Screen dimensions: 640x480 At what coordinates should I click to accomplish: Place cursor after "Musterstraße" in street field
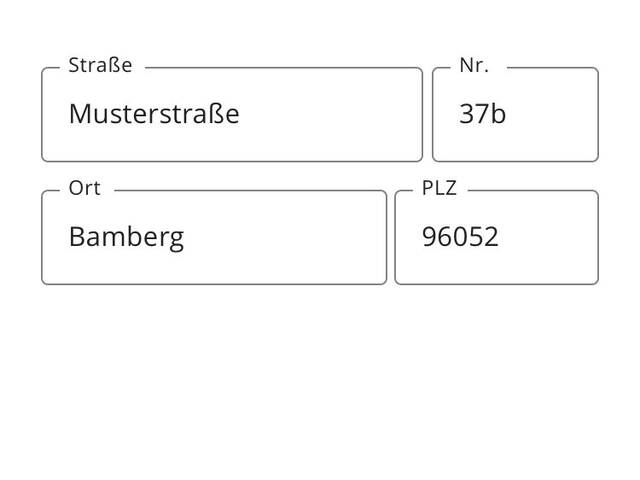tap(241, 114)
